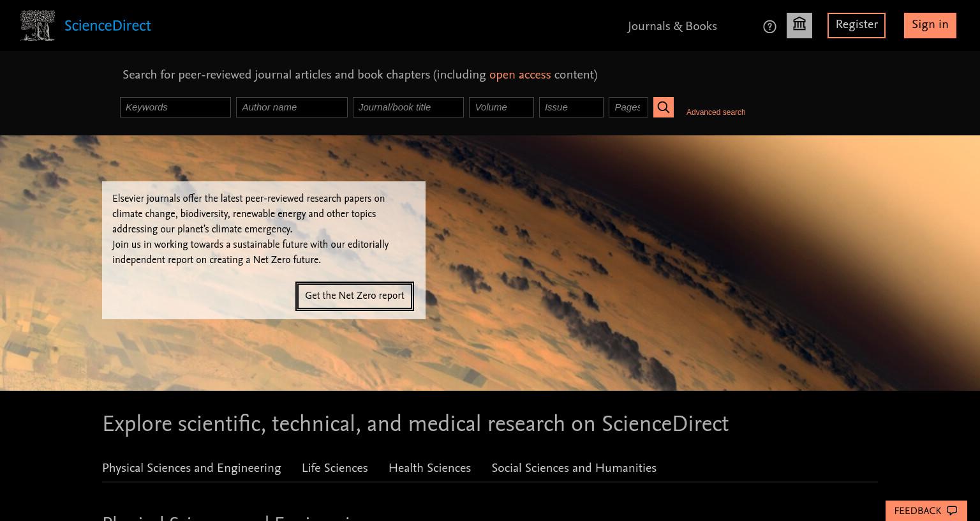Open the FEEDBACK button
This screenshot has height=521, width=980.
click(926, 511)
